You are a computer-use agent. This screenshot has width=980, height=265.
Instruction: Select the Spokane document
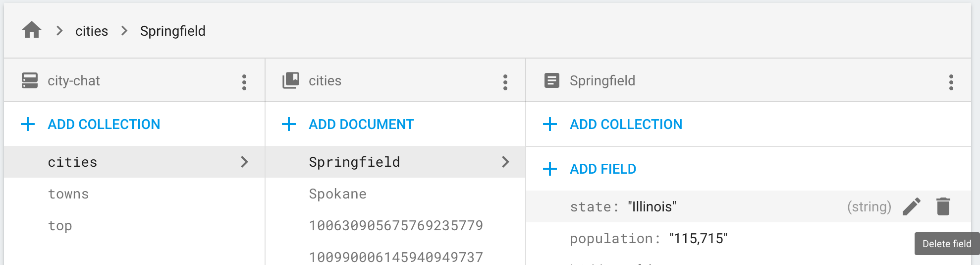pyautogui.click(x=337, y=194)
